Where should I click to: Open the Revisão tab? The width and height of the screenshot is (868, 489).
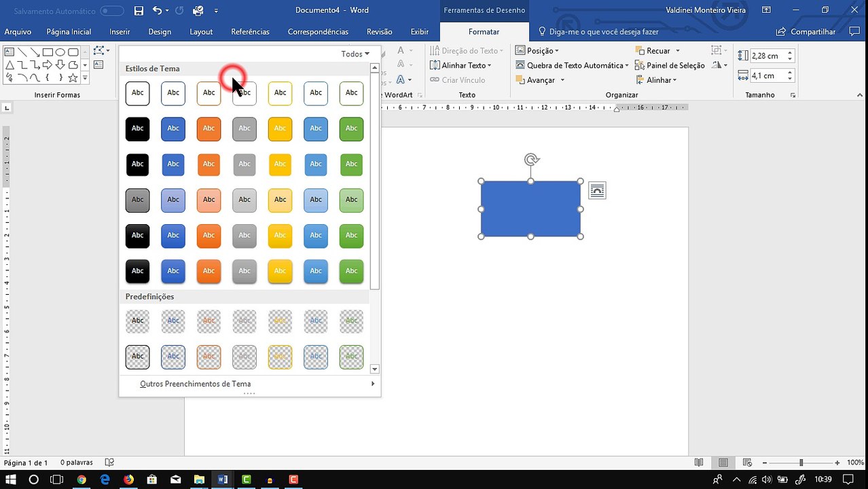[x=379, y=31]
